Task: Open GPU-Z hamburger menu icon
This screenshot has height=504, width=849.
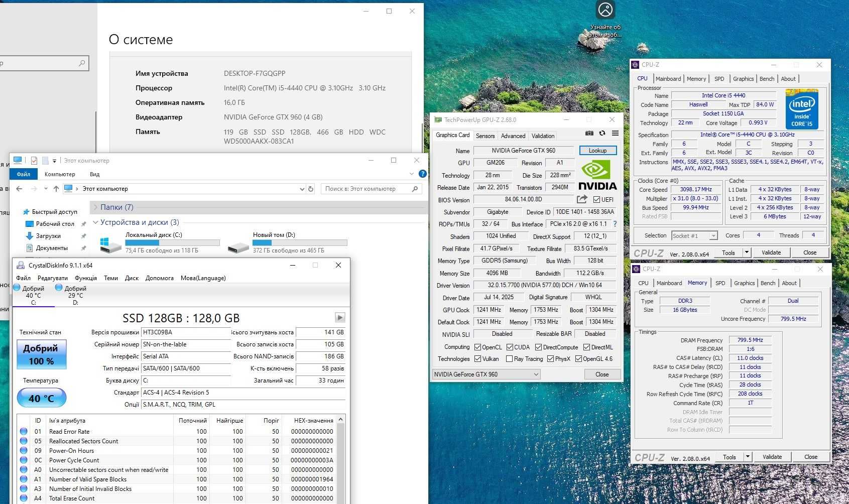Action: (x=615, y=133)
